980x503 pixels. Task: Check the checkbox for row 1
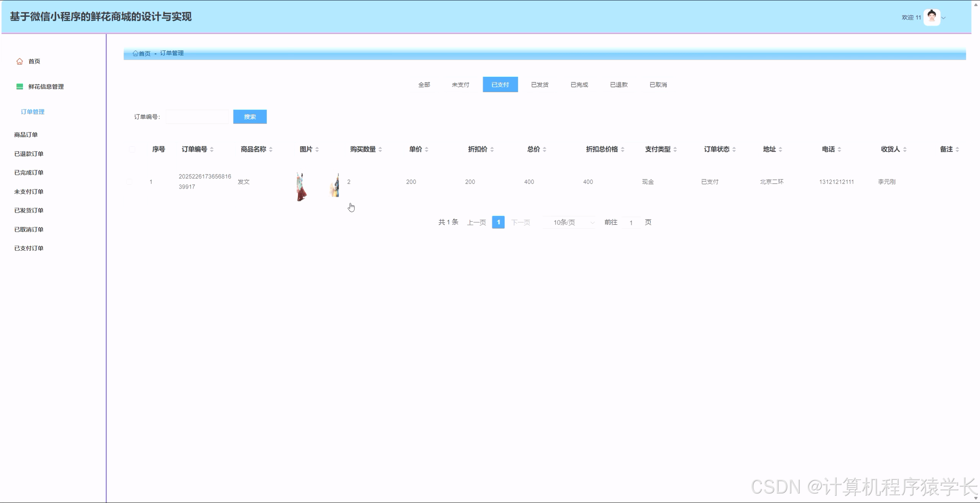tap(129, 182)
